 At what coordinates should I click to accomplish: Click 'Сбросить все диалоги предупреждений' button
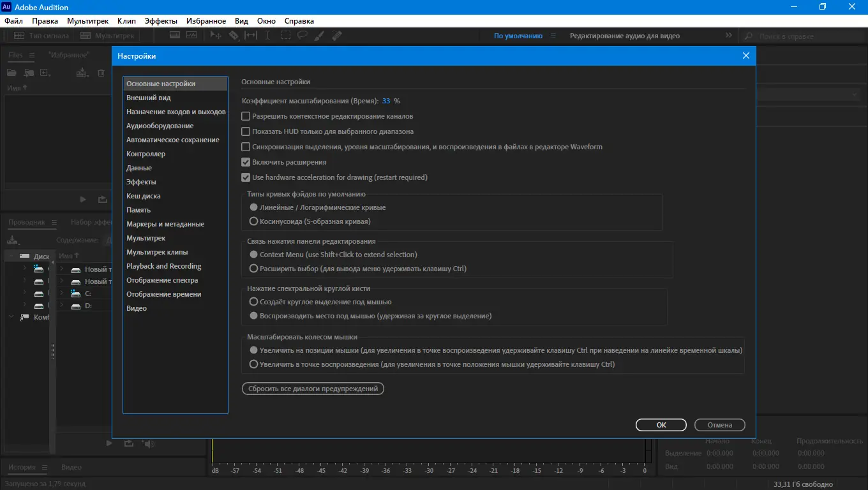tap(313, 388)
